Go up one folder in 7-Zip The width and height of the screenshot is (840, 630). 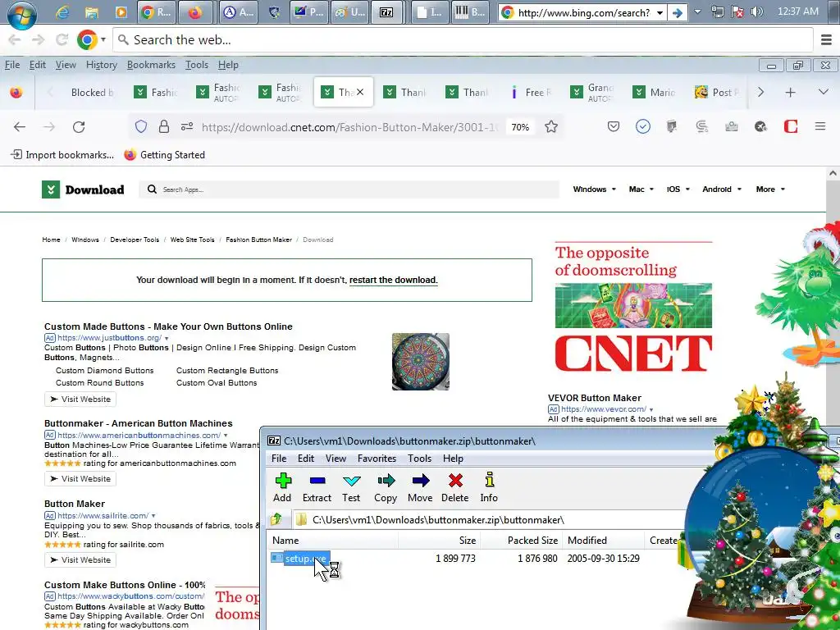coord(277,519)
